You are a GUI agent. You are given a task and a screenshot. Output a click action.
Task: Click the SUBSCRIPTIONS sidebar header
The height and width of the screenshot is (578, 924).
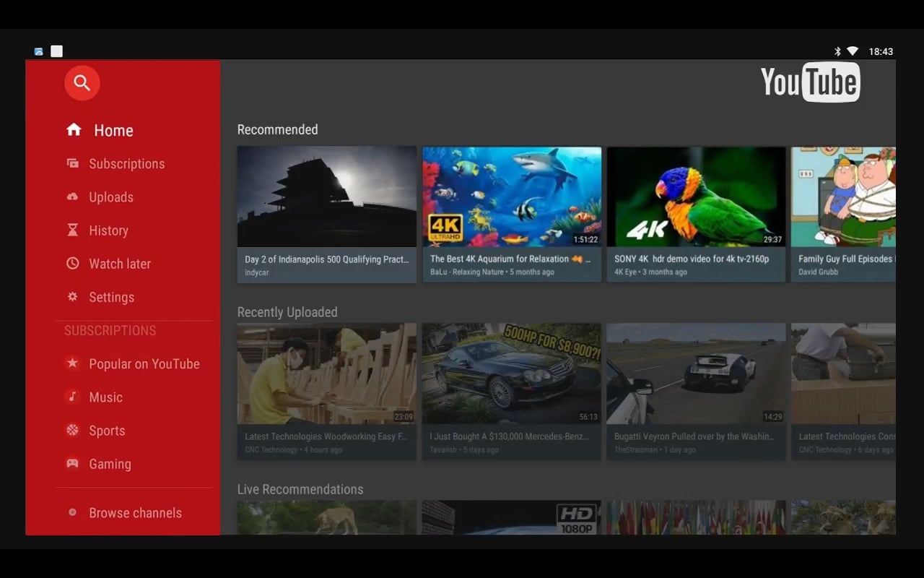(x=110, y=331)
